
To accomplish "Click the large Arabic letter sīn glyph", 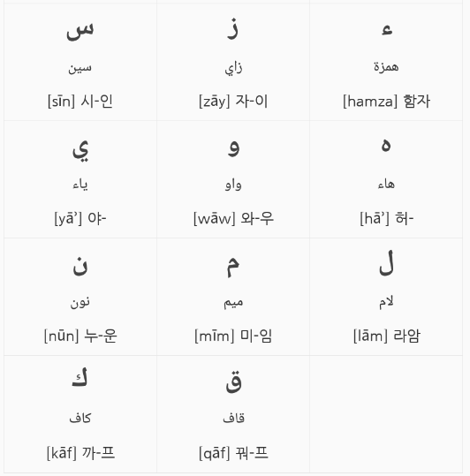I will point(80,31).
